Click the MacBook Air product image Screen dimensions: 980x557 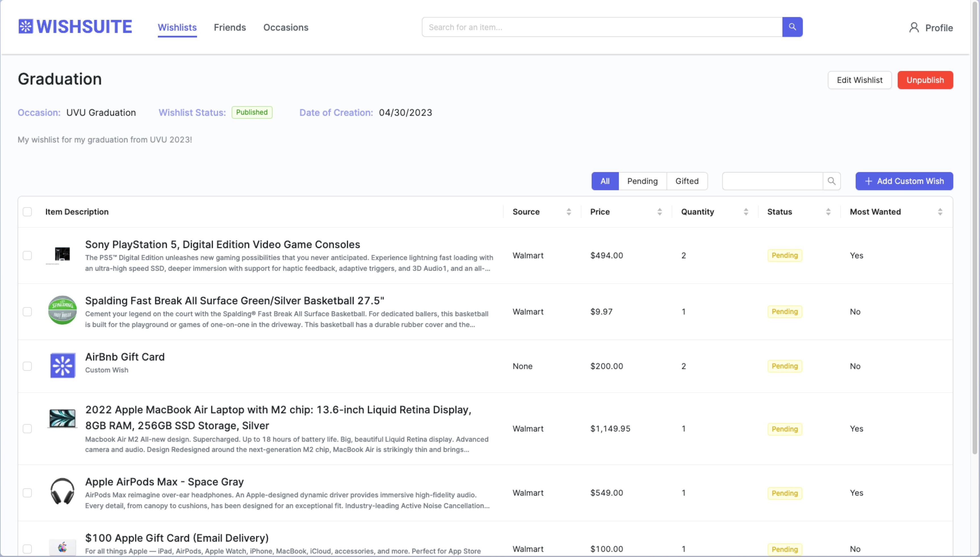62,418
